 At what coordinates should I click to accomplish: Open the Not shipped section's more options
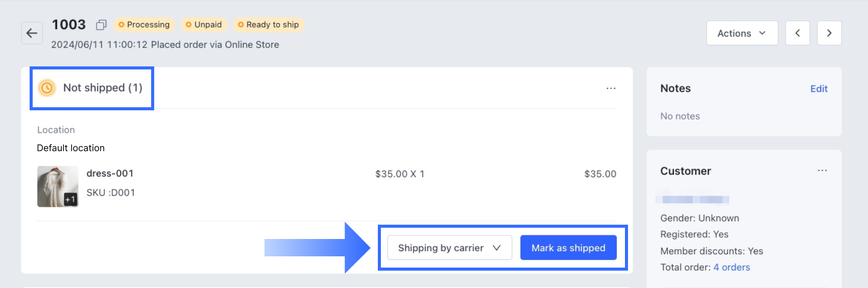(611, 88)
